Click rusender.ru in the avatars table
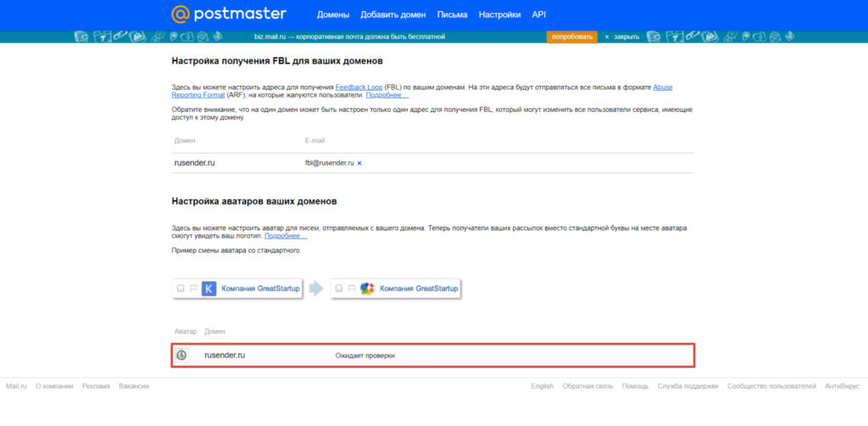 tap(225, 355)
